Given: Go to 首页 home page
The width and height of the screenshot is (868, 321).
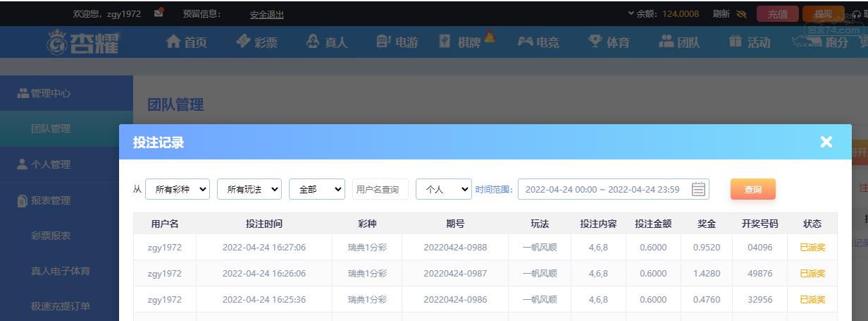Looking at the screenshot, I should pos(186,42).
